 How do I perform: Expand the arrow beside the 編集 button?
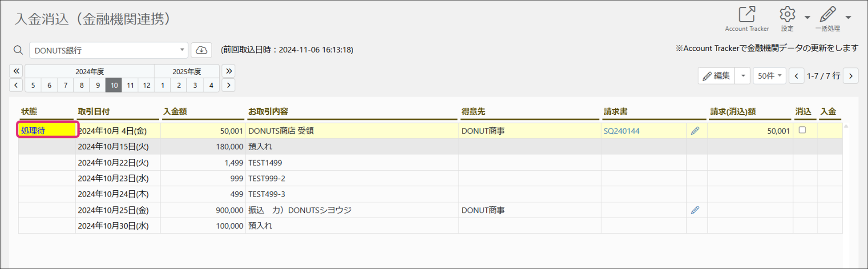(743, 76)
